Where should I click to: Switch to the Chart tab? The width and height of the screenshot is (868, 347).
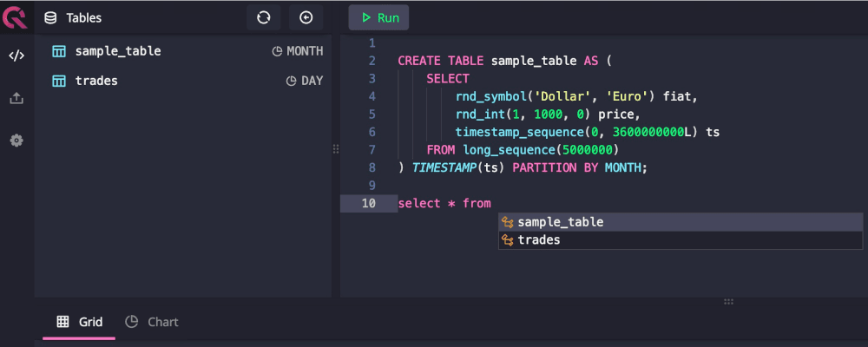click(152, 322)
